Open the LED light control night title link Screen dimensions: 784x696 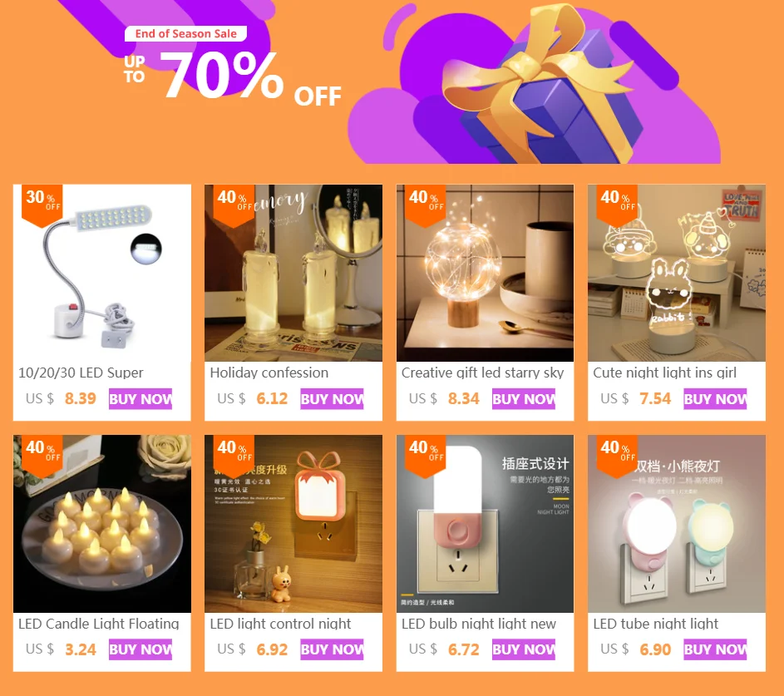point(280,624)
